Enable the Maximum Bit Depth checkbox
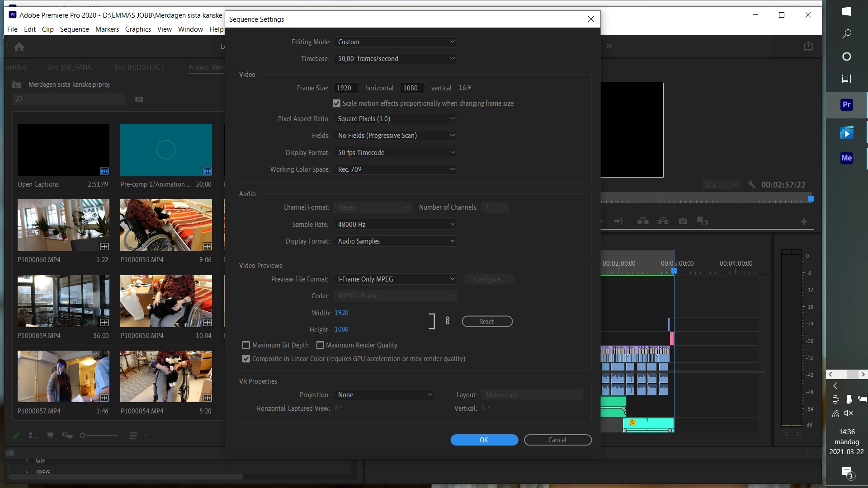Image resolution: width=868 pixels, height=488 pixels. click(x=246, y=345)
